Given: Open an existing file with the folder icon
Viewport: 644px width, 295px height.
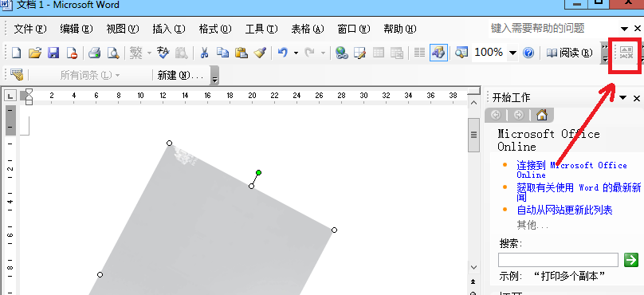Looking at the screenshot, I should click(x=35, y=53).
